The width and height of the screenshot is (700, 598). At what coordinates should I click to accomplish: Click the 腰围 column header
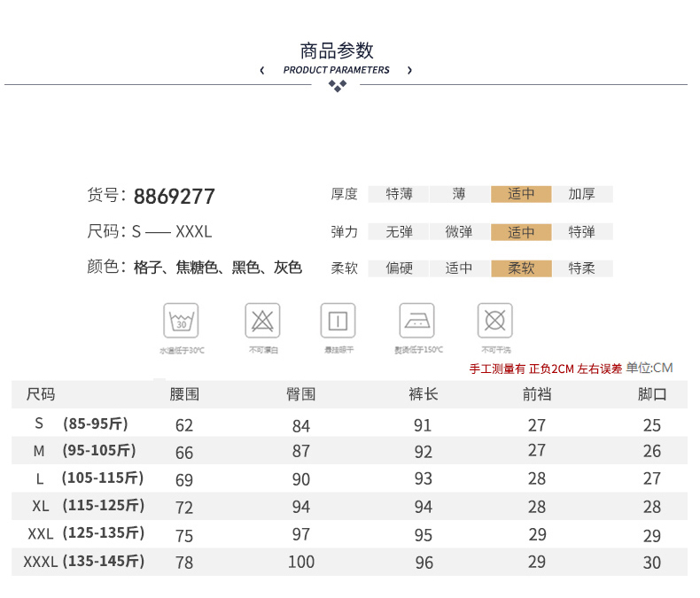pos(184,394)
